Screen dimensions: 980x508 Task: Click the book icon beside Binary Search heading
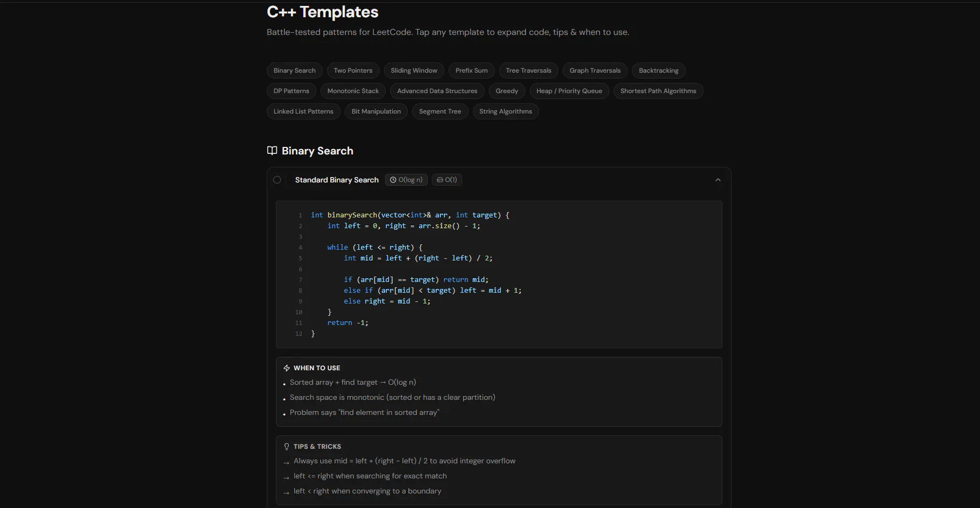(272, 151)
